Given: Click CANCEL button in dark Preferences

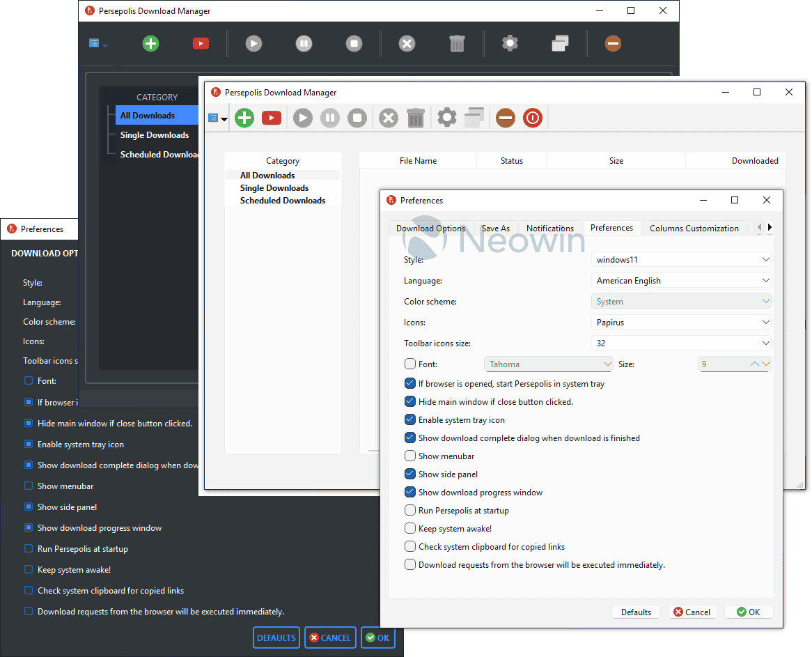Looking at the screenshot, I should pyautogui.click(x=330, y=637).
